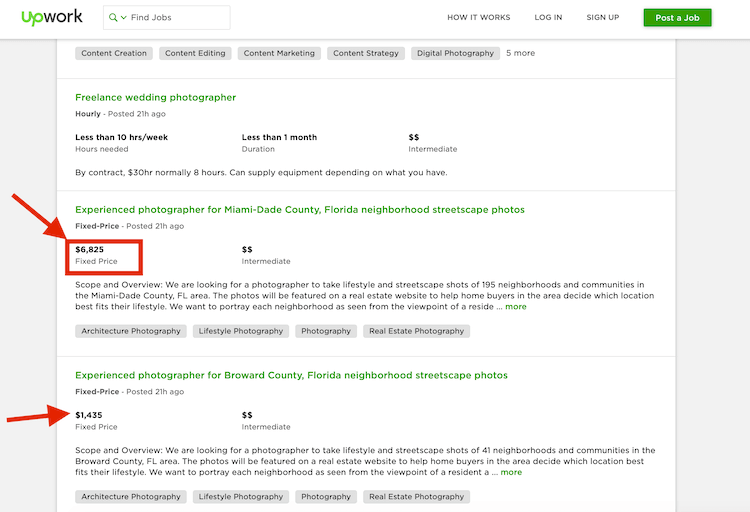The image size is (750, 512).
Task: Open the How It Works menu item
Action: point(478,18)
